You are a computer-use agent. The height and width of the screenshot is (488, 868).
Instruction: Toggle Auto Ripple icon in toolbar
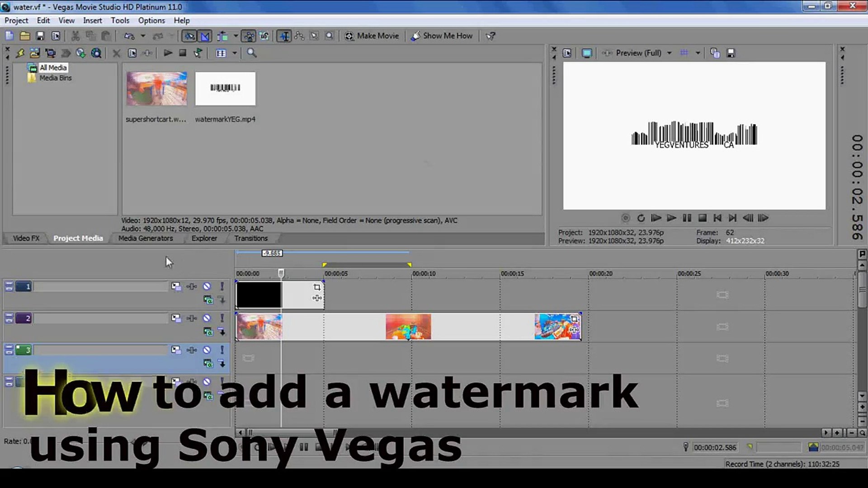click(222, 36)
